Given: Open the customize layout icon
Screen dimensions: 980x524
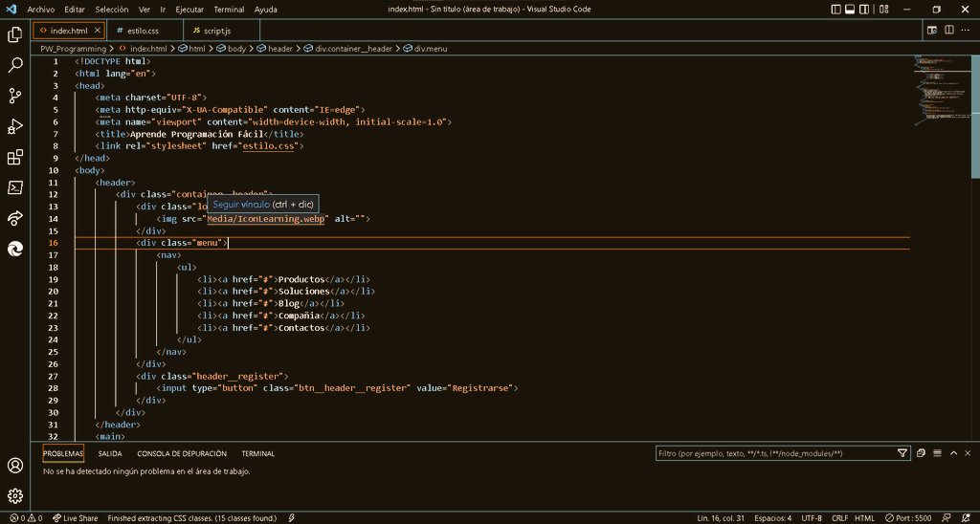Looking at the screenshot, I should click(883, 10).
